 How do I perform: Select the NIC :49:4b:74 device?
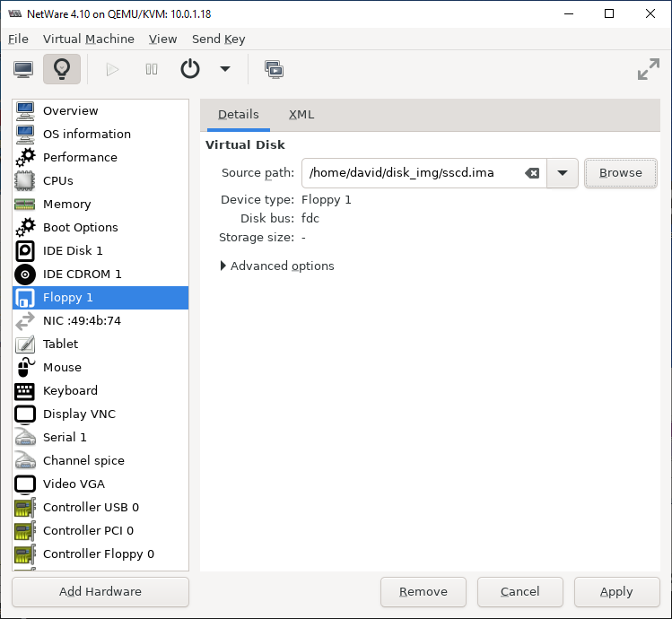click(82, 321)
